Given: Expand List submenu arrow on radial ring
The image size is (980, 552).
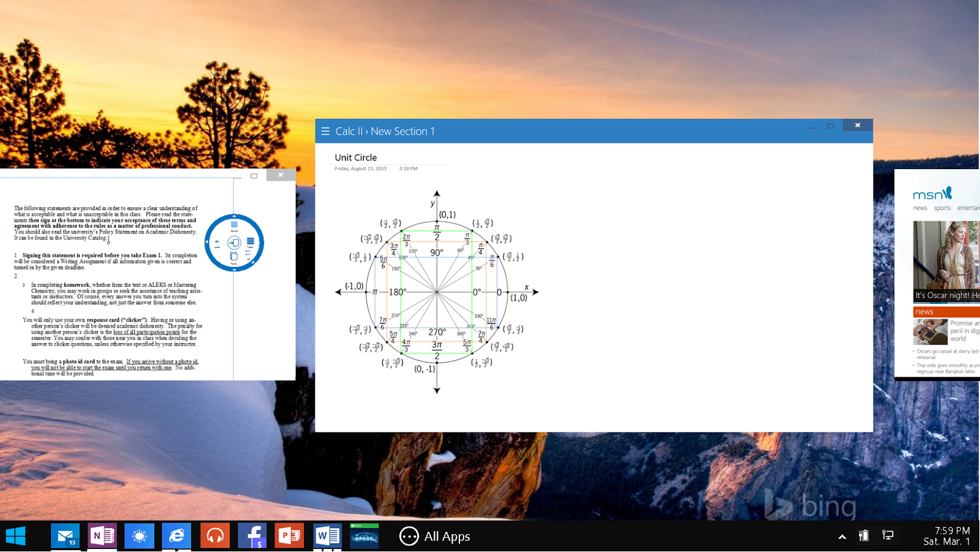Looking at the screenshot, I should (252, 262).
